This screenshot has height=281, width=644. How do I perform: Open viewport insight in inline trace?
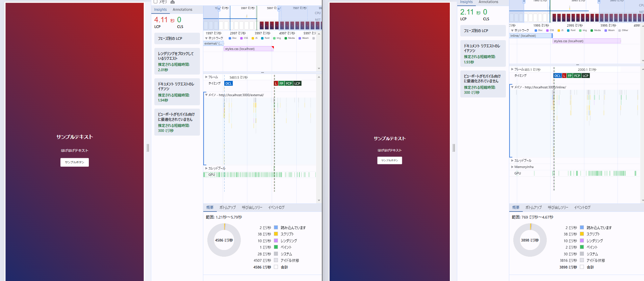pyautogui.click(x=483, y=84)
